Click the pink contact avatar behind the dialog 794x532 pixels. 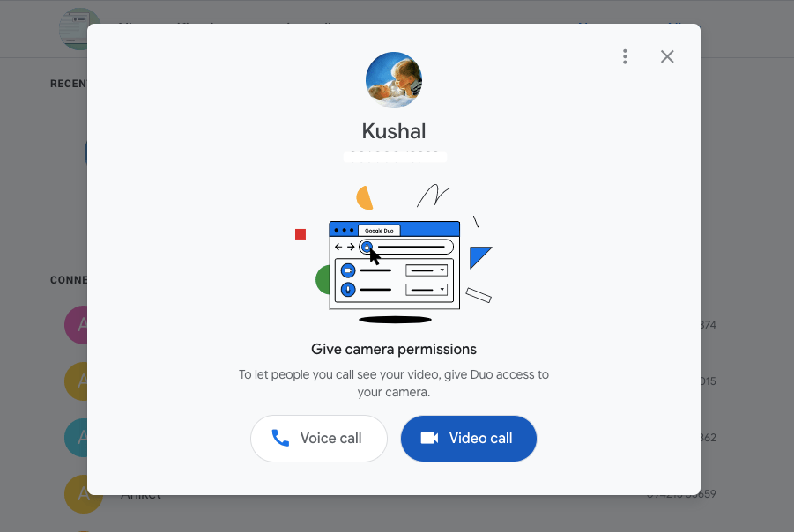(x=76, y=325)
